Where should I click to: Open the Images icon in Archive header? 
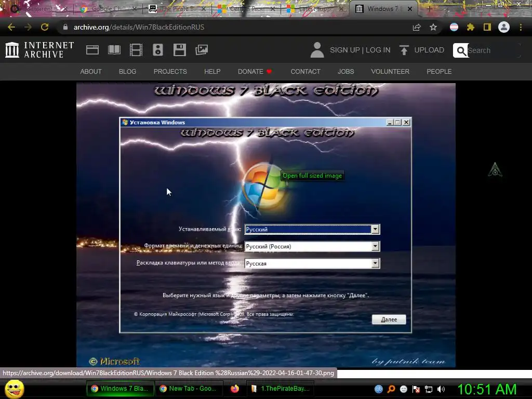202,50
